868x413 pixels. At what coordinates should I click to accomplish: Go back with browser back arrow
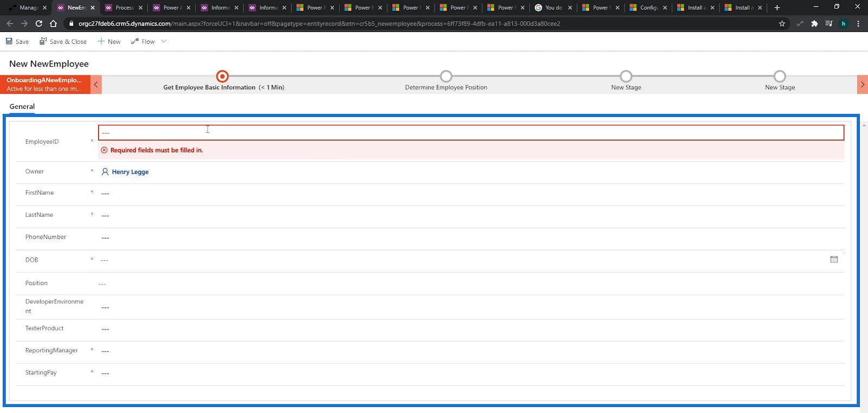(x=10, y=23)
